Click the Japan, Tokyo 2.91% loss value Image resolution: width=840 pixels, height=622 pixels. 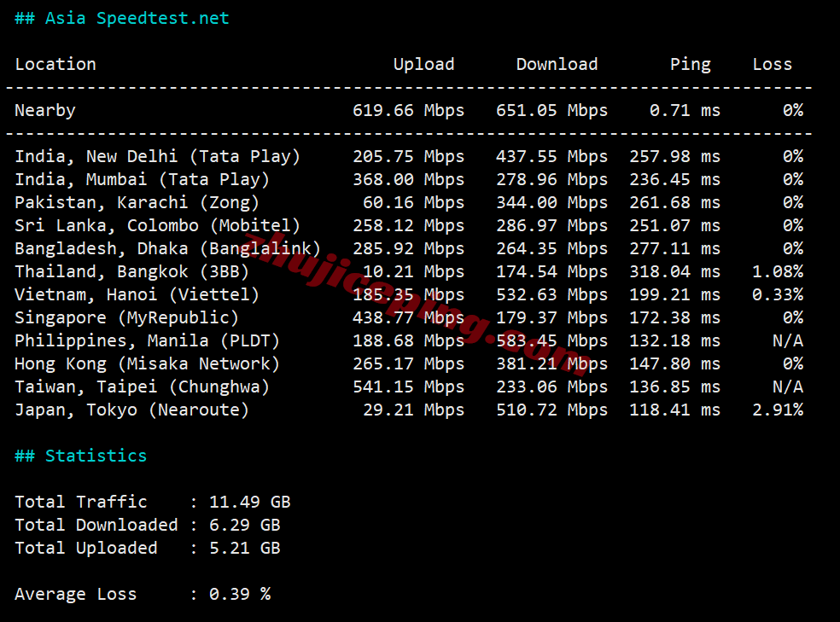(777, 410)
